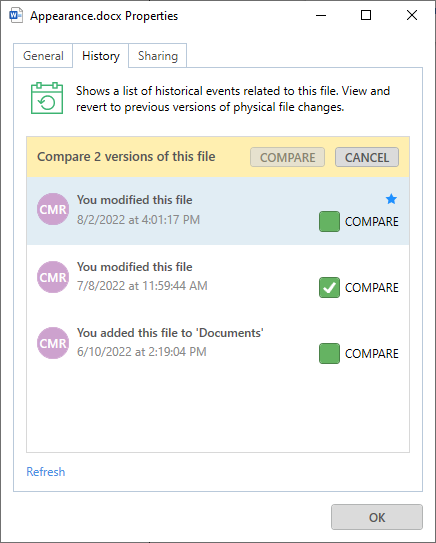
Task: Select the 7/8/2022 modified file entry
Action: coord(218,277)
